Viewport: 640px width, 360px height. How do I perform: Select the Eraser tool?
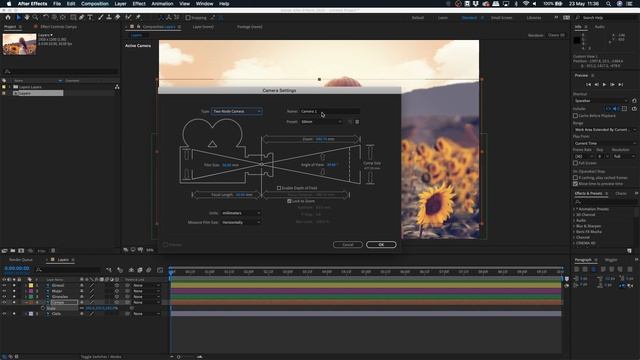(118, 18)
